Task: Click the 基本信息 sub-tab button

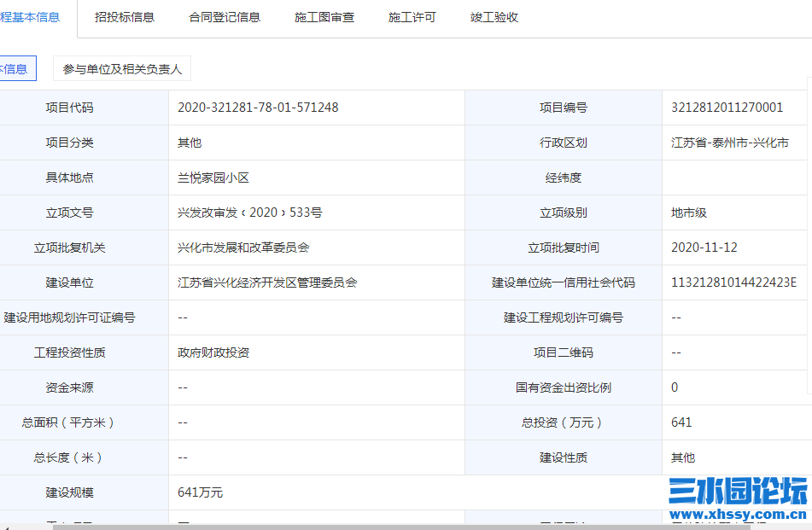Action: 15,69
